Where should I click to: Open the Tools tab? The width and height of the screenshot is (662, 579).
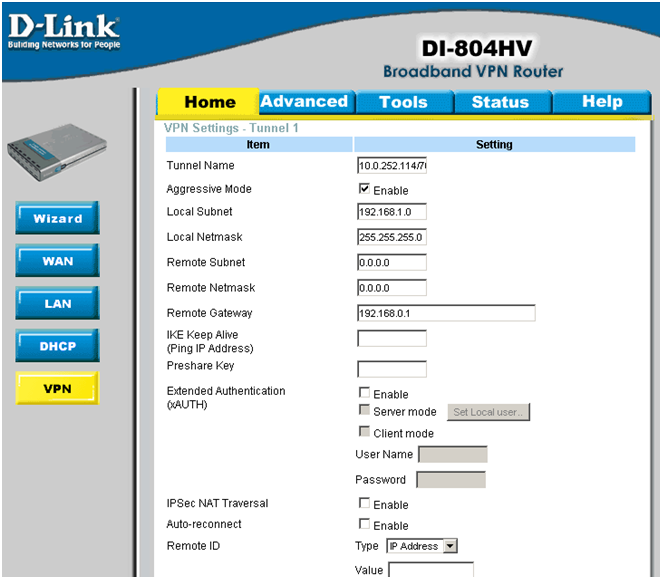coord(404,102)
